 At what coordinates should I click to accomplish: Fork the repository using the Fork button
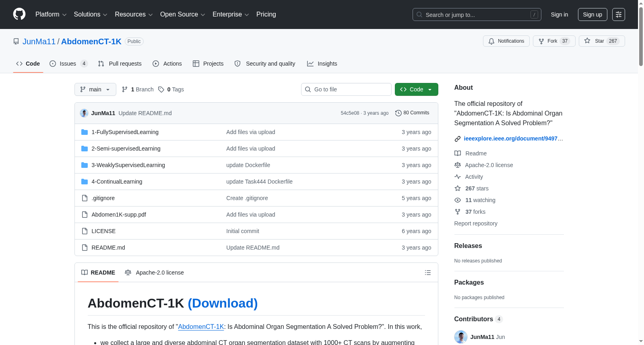coord(554,41)
